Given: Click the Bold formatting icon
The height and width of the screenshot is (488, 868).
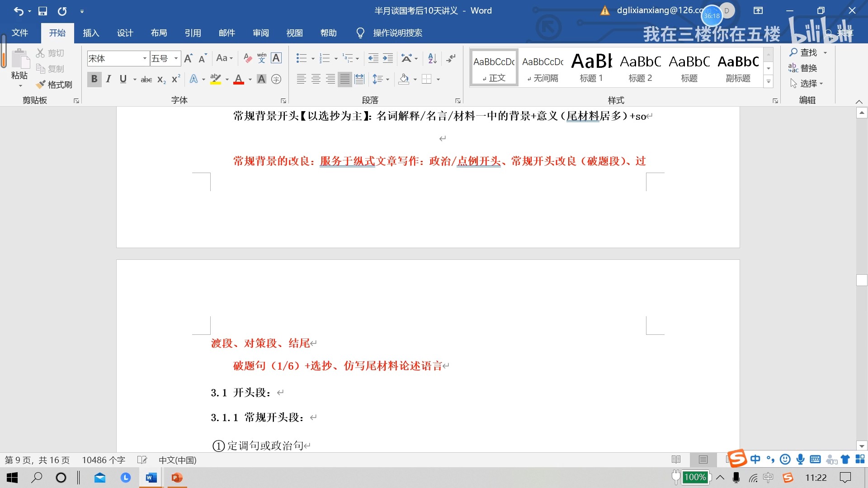Looking at the screenshot, I should point(93,78).
